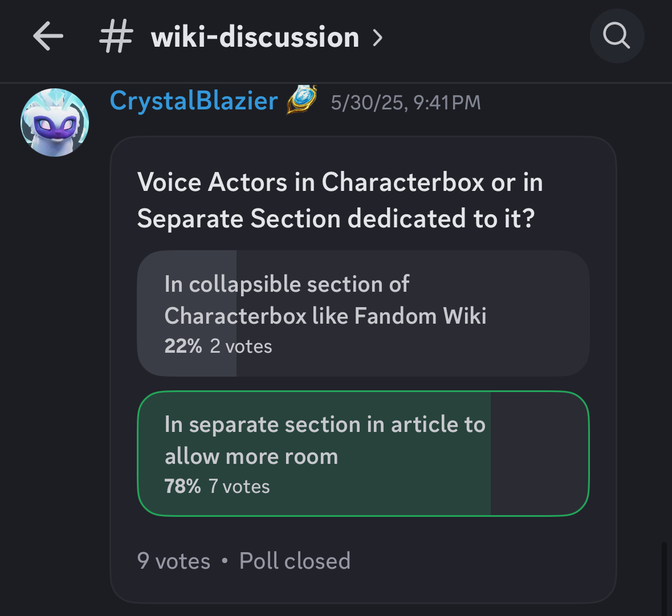The image size is (672, 616).
Task: Open CrystalBlazier's avatar picture
Action: point(55,123)
